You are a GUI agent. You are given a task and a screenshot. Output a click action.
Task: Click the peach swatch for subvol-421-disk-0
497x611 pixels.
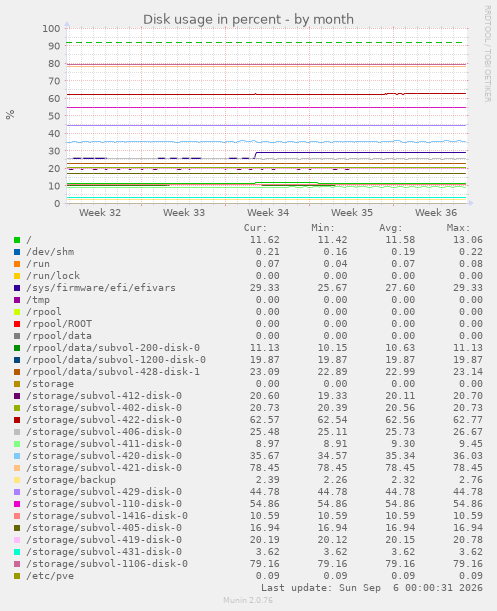pos(17,468)
